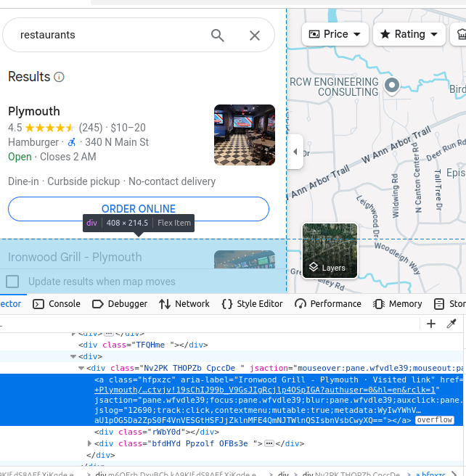This screenshot has height=476, width=466.
Task: Click the Style Editor braces icon
Action: (226, 304)
